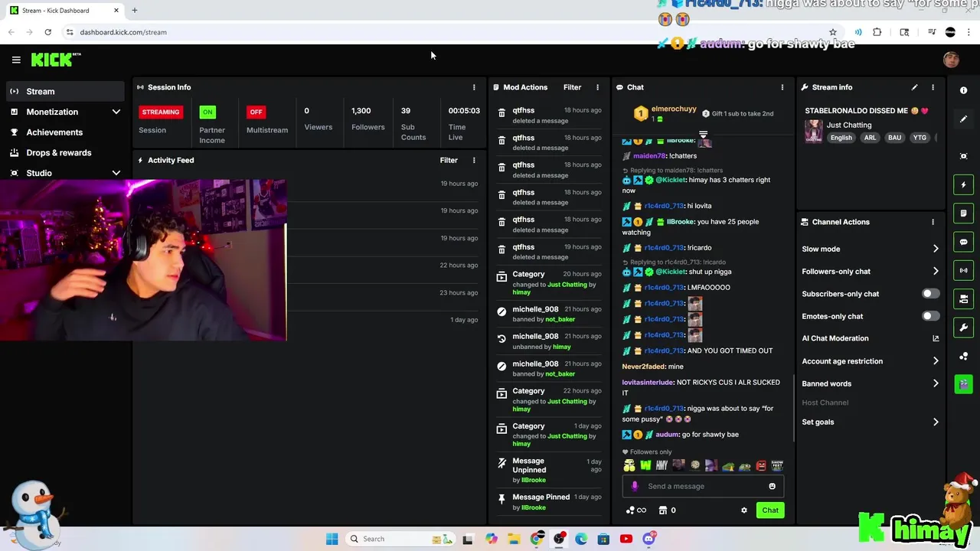Bookmark this page with the star icon
The width and height of the screenshot is (980, 551).
832,32
